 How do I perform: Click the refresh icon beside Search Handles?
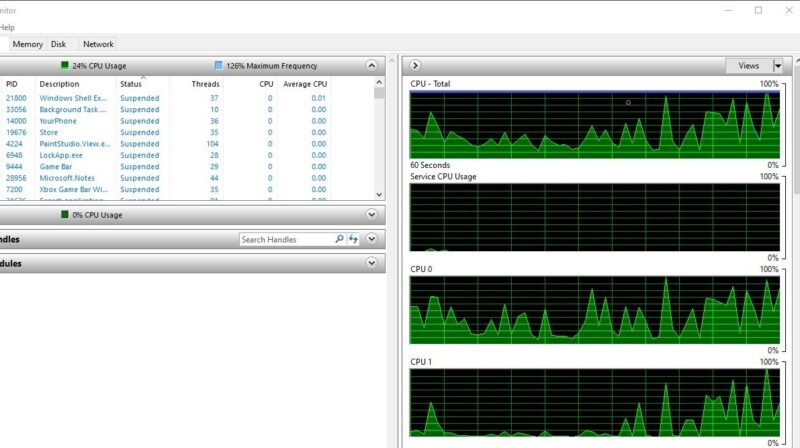[x=353, y=239]
